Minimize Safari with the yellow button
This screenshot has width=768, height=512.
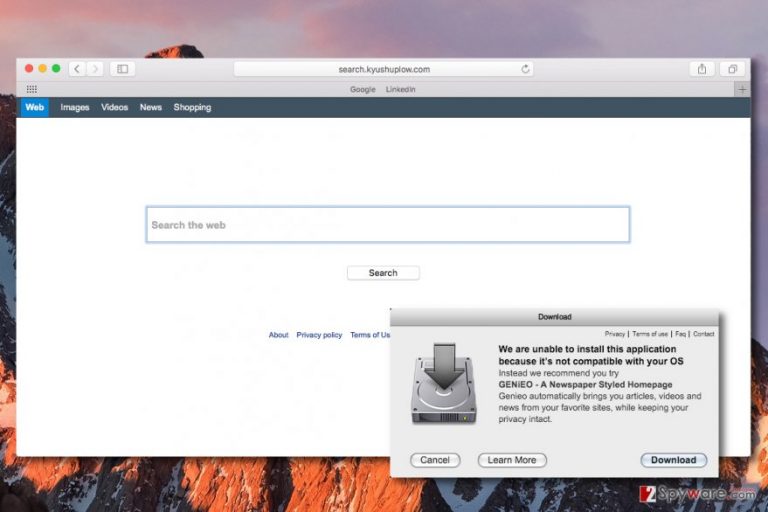point(43,69)
